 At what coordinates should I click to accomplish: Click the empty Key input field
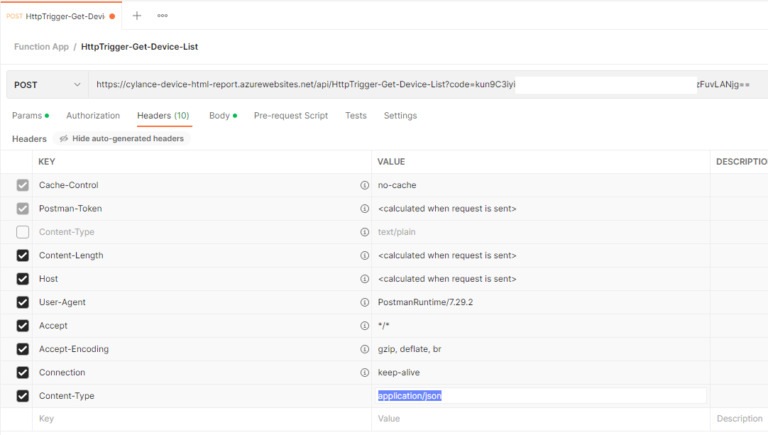202,419
